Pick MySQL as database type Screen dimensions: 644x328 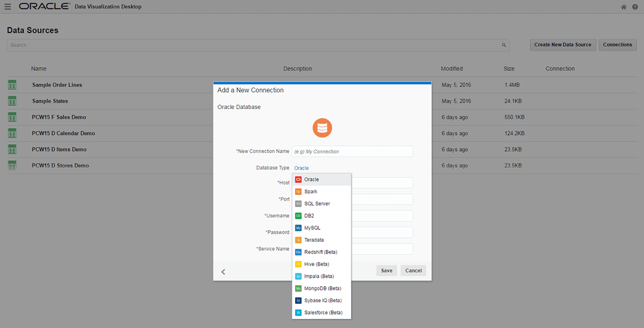point(321,228)
